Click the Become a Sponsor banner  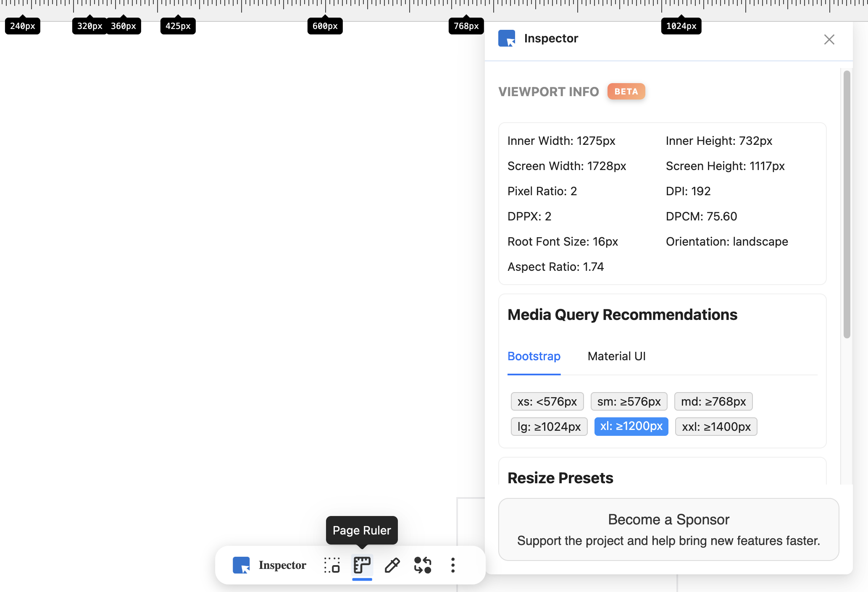(x=668, y=529)
